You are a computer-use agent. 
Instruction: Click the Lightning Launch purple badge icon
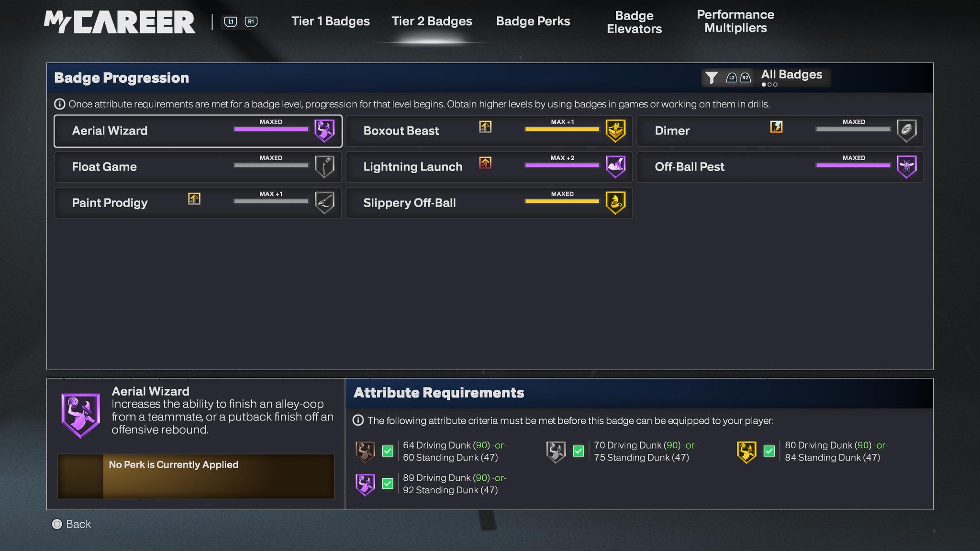tap(615, 166)
